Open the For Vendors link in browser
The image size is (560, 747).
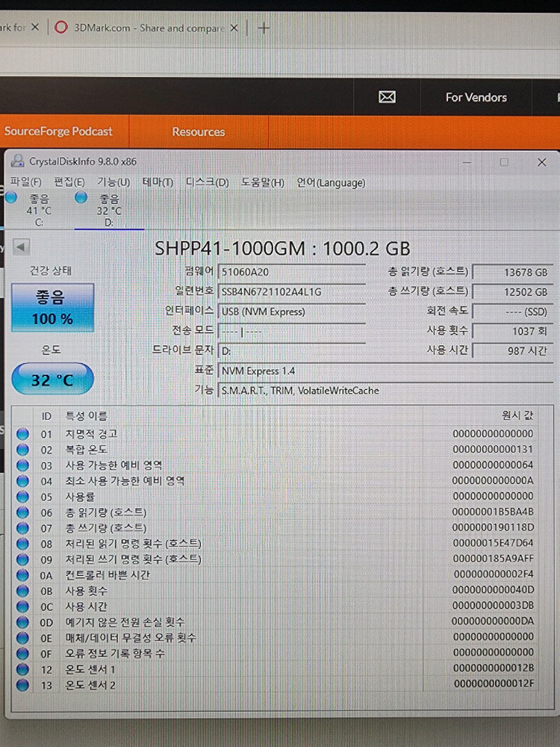[x=476, y=97]
